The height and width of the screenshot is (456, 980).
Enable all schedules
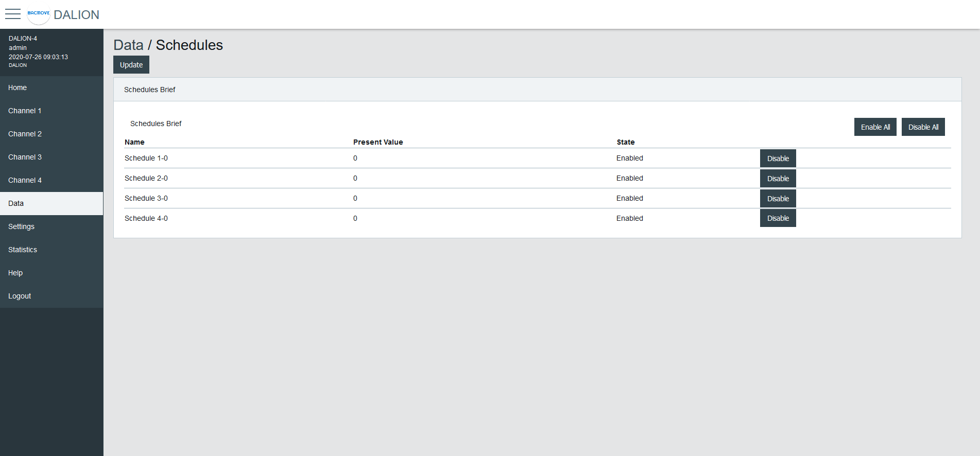coord(875,127)
